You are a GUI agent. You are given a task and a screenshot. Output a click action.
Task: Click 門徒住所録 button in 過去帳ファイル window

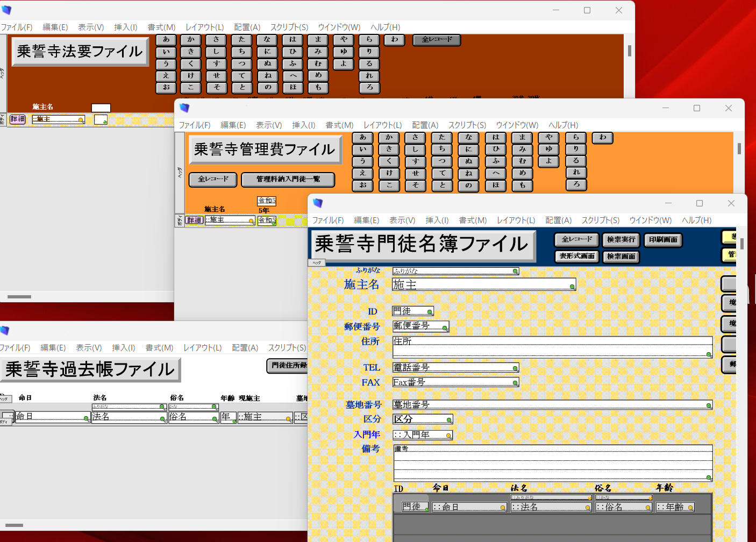(x=288, y=366)
